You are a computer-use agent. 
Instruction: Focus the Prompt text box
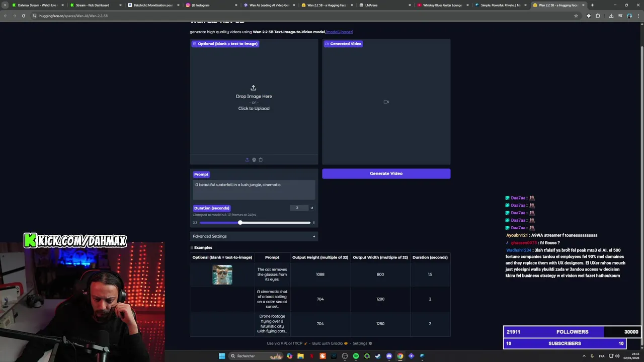click(254, 190)
